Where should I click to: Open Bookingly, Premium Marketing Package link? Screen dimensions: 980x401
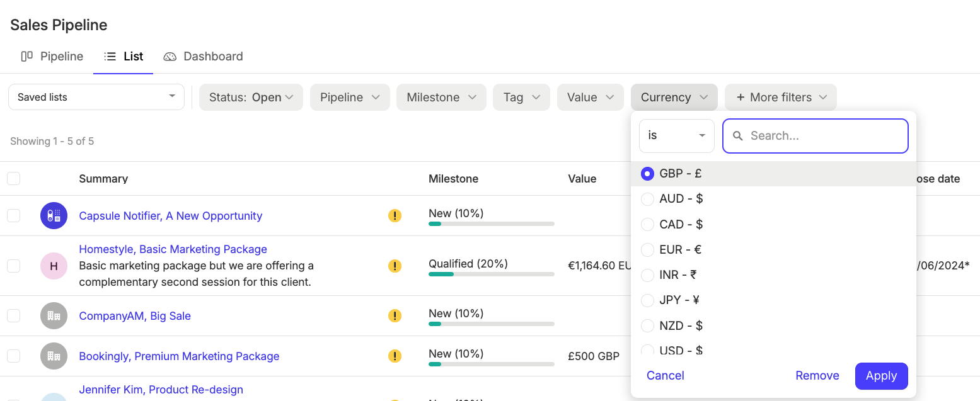pyautogui.click(x=179, y=356)
